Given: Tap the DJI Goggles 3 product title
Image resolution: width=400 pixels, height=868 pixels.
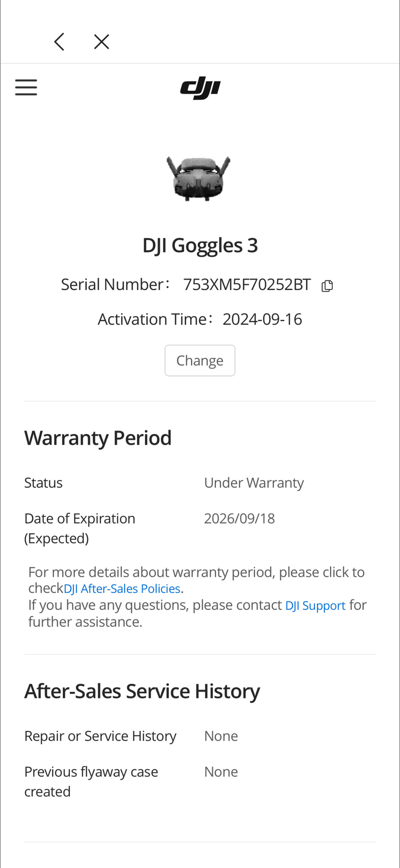Looking at the screenshot, I should pos(200,245).
